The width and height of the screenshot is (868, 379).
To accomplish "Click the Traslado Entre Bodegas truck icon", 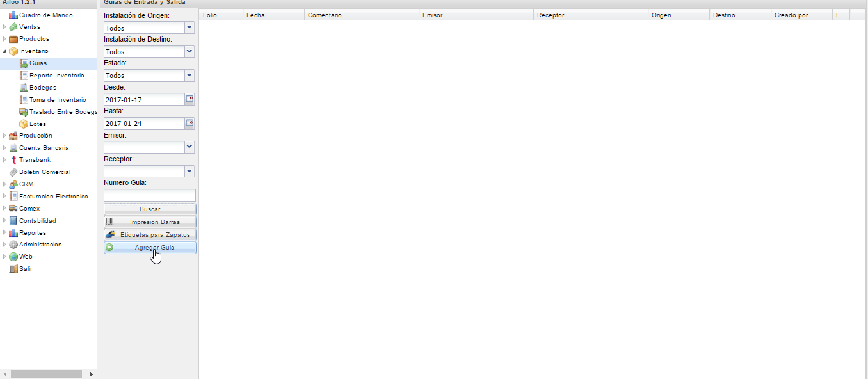I will (24, 112).
